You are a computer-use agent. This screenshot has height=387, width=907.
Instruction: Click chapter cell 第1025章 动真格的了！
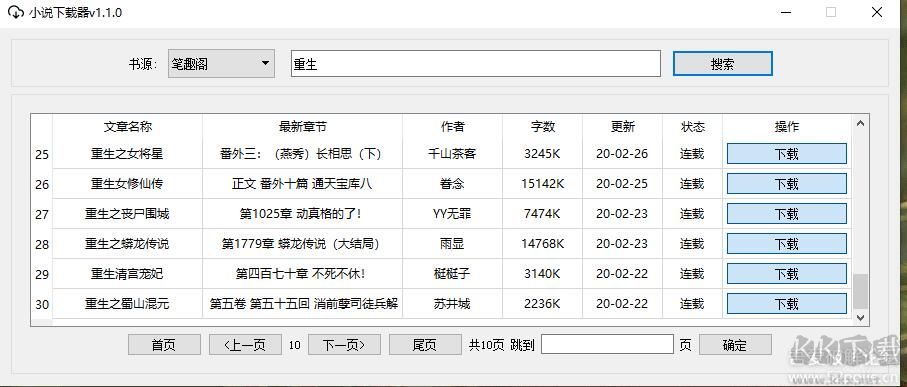click(303, 214)
